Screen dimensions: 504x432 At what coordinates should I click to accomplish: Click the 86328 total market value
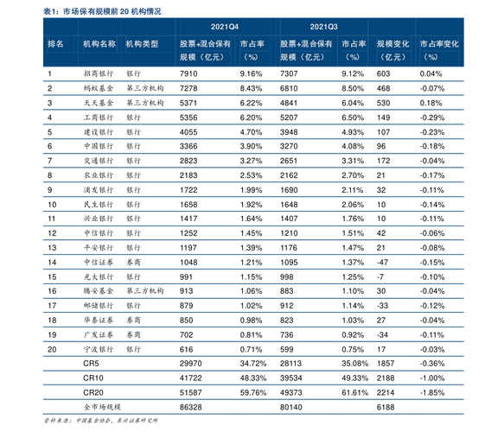[190, 407]
